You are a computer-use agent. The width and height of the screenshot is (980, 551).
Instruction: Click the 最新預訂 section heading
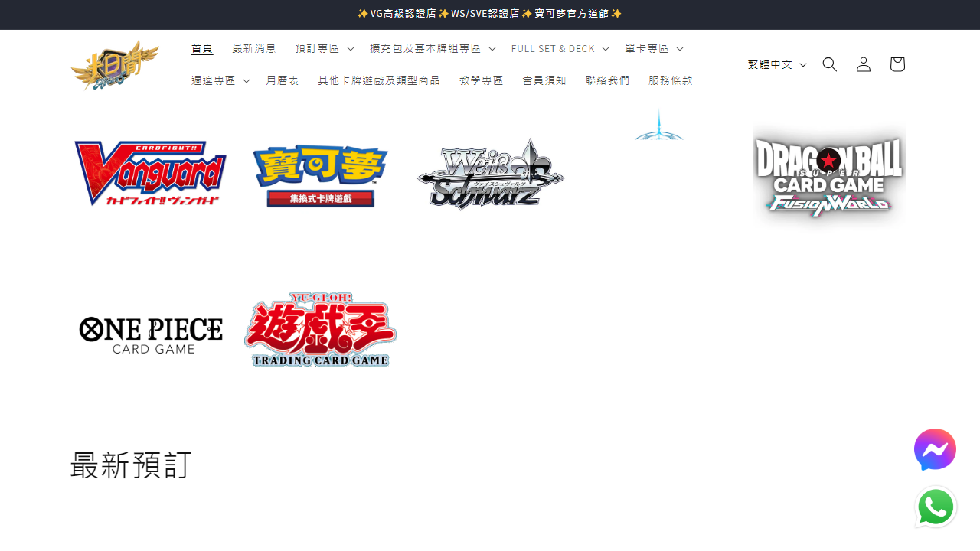pyautogui.click(x=131, y=465)
